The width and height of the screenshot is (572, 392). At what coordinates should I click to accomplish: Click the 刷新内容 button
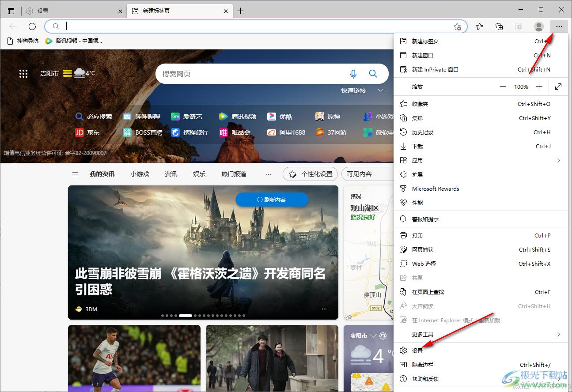tap(272, 200)
